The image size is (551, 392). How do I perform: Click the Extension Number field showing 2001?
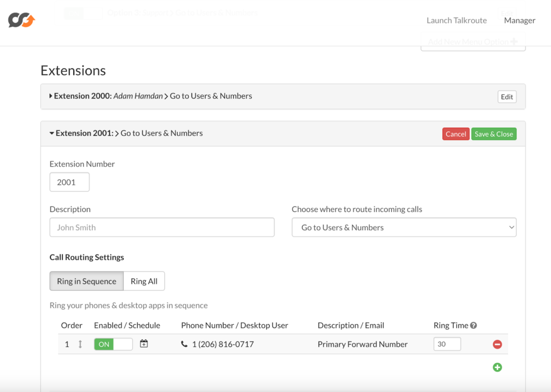69,182
